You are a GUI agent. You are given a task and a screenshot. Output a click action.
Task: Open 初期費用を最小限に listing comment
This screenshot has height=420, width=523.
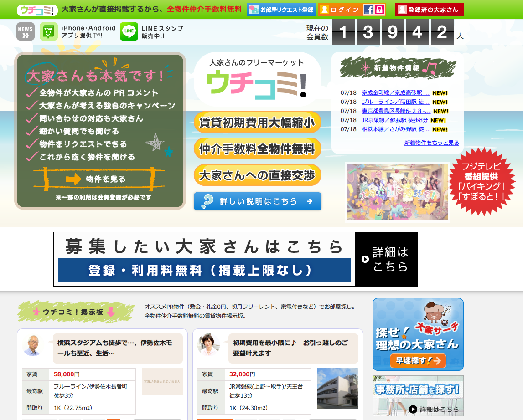coord(293,348)
